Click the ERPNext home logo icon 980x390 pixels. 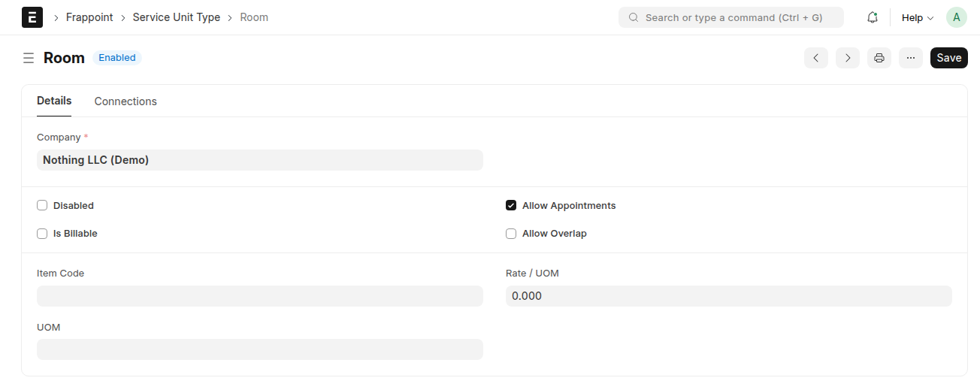32,17
